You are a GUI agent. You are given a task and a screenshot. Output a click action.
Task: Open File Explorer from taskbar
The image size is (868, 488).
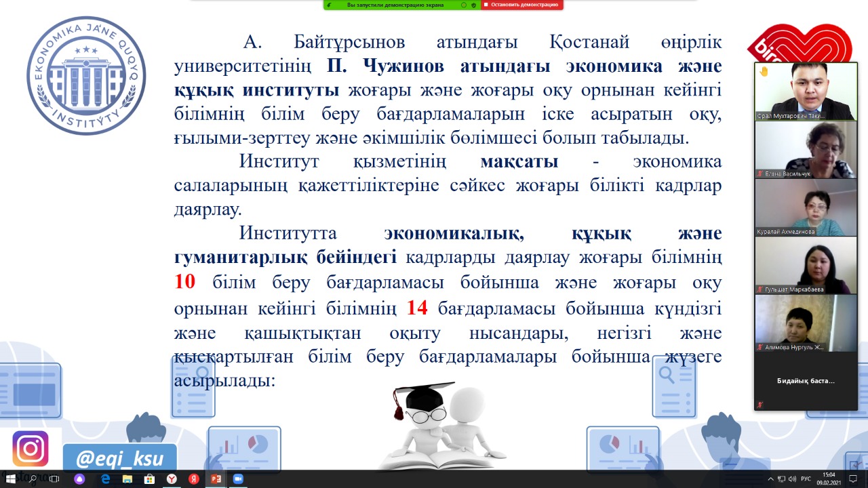coord(127,479)
